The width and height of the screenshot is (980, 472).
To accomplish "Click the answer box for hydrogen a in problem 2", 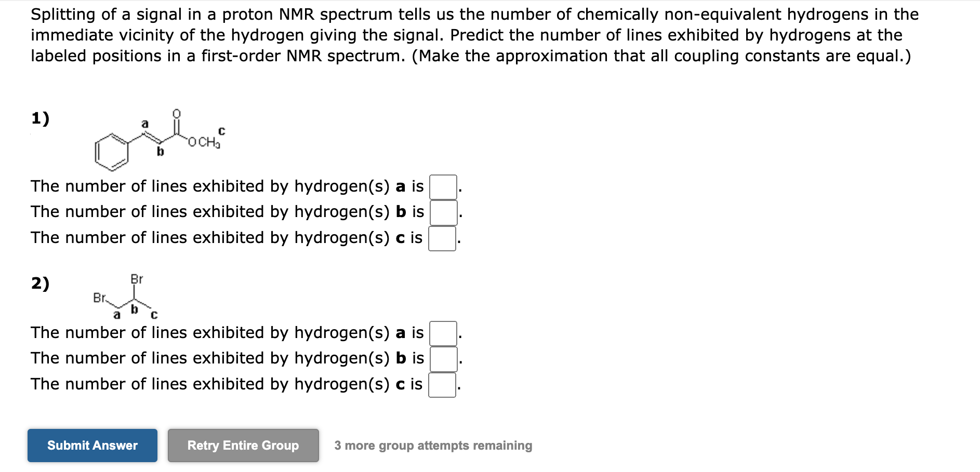I will (443, 333).
